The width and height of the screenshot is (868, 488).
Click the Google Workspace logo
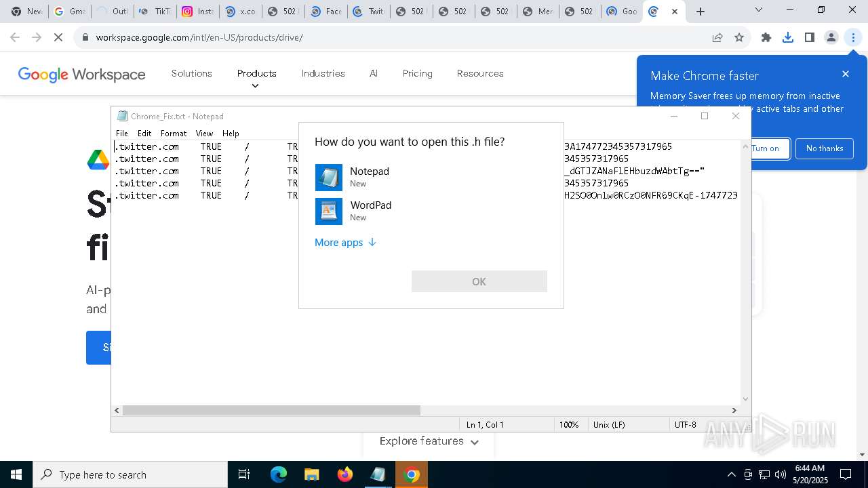81,74
